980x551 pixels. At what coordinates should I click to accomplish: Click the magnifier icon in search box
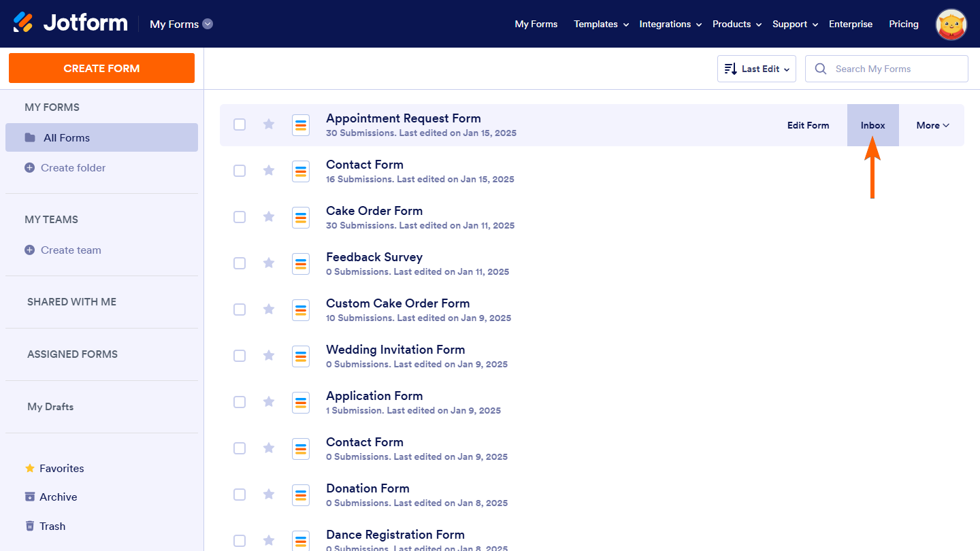tap(821, 69)
